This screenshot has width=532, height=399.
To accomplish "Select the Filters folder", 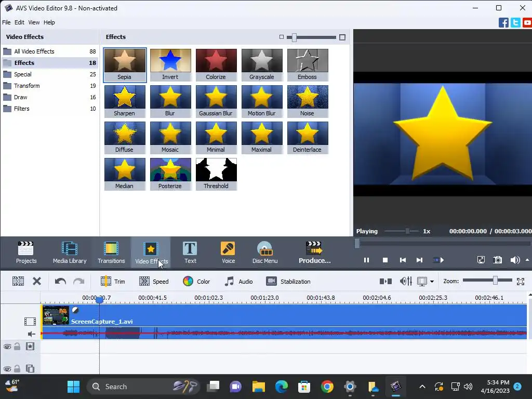I will 49,109.
